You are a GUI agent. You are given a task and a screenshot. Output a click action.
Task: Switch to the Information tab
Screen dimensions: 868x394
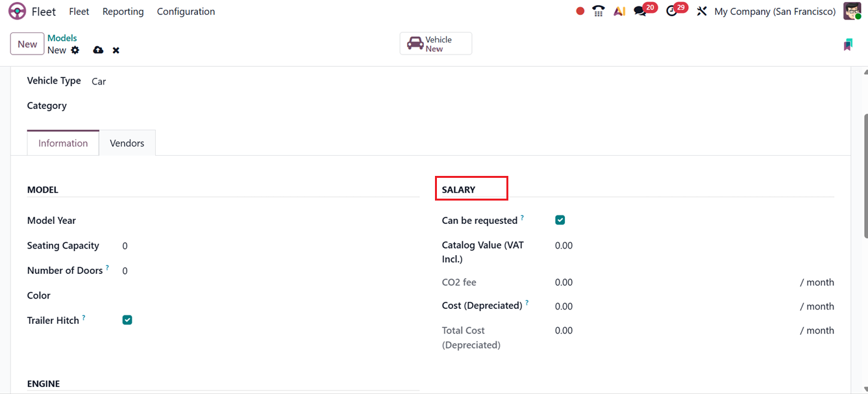point(63,143)
